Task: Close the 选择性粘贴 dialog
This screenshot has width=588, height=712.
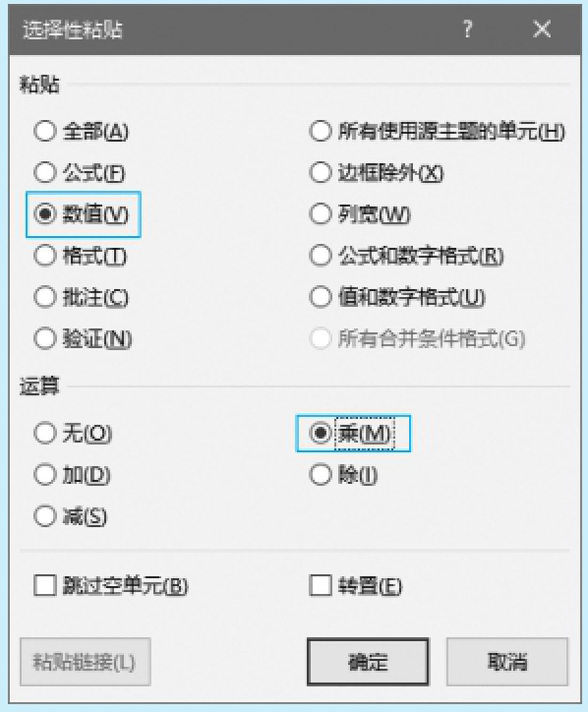Action: 542,29
